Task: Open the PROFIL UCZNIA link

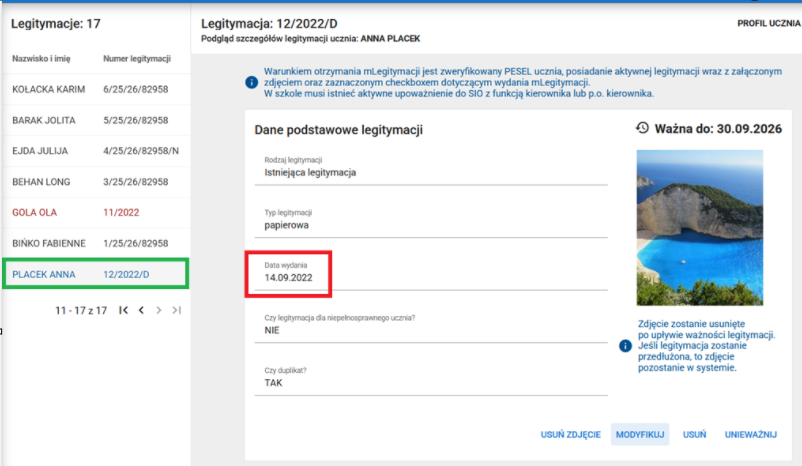Action: [768, 22]
